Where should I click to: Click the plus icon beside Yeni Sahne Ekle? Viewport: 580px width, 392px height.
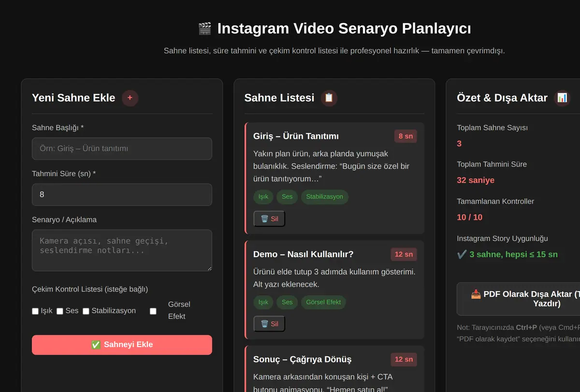coord(130,98)
